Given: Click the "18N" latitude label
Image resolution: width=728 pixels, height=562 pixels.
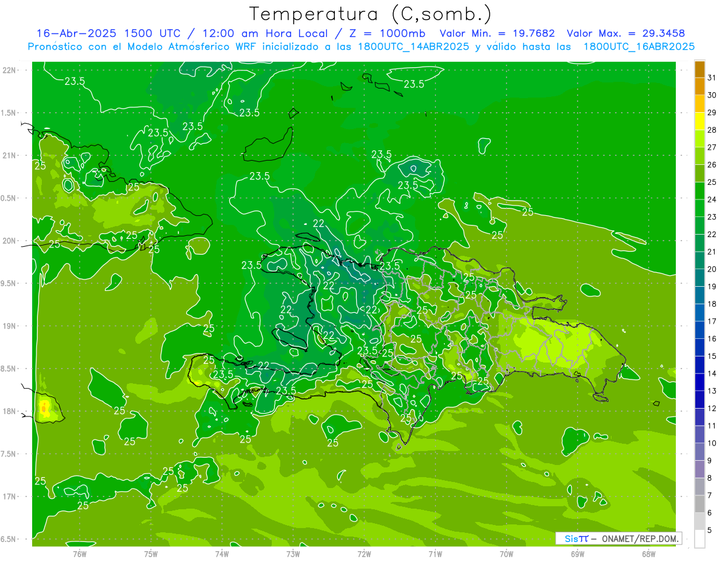Looking at the screenshot, I should pos(9,411).
